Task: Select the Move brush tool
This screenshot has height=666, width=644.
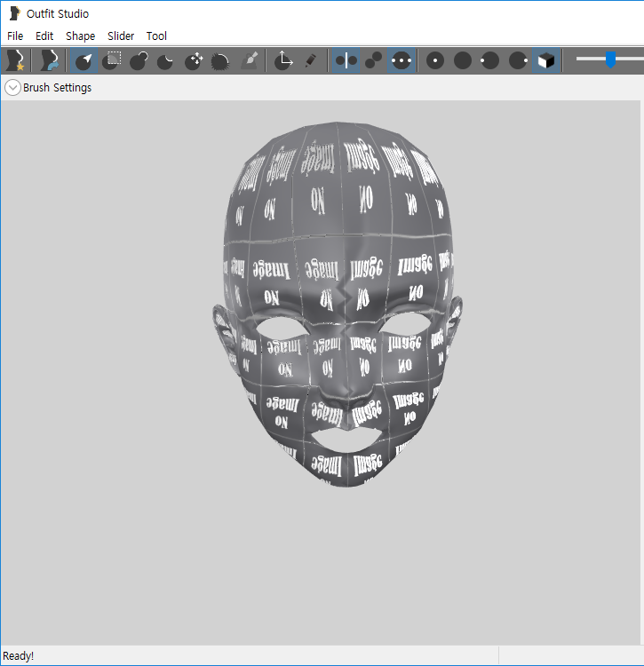Action: coord(194,60)
